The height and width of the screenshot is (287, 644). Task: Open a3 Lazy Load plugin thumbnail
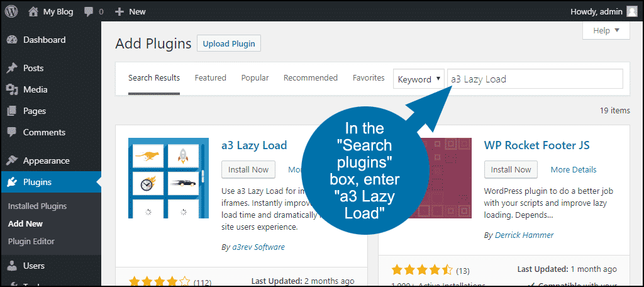(169, 178)
